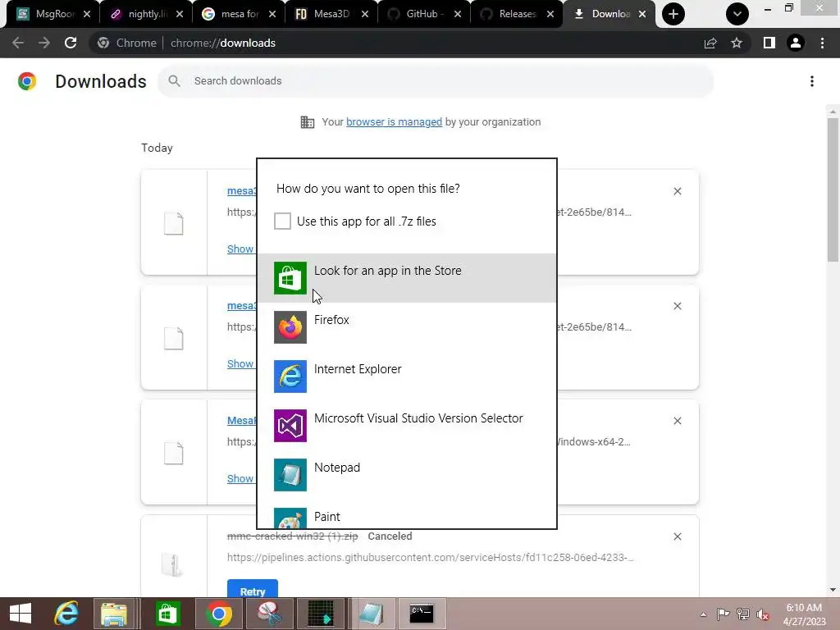This screenshot has width=840, height=630.
Task: Click the Search downloads field
Action: pos(436,81)
